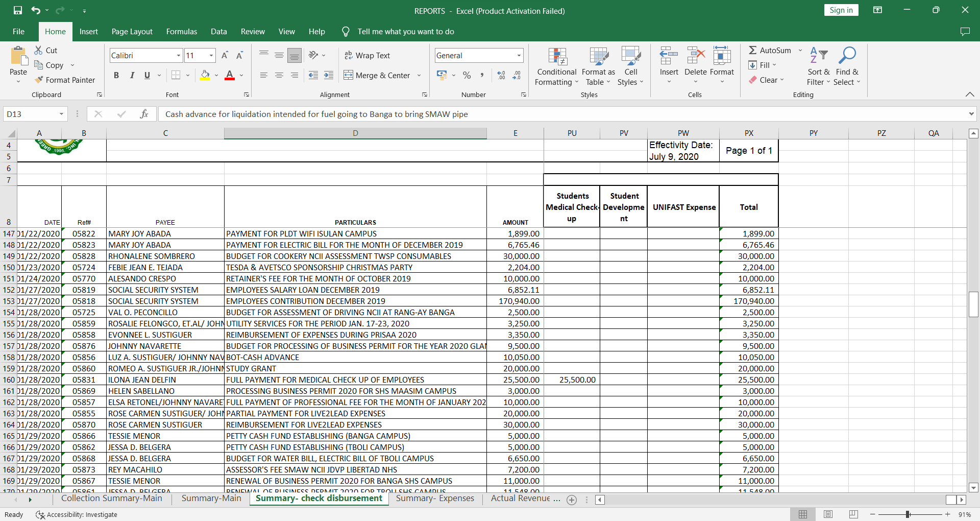Click the Comma Style icon

[x=481, y=75]
